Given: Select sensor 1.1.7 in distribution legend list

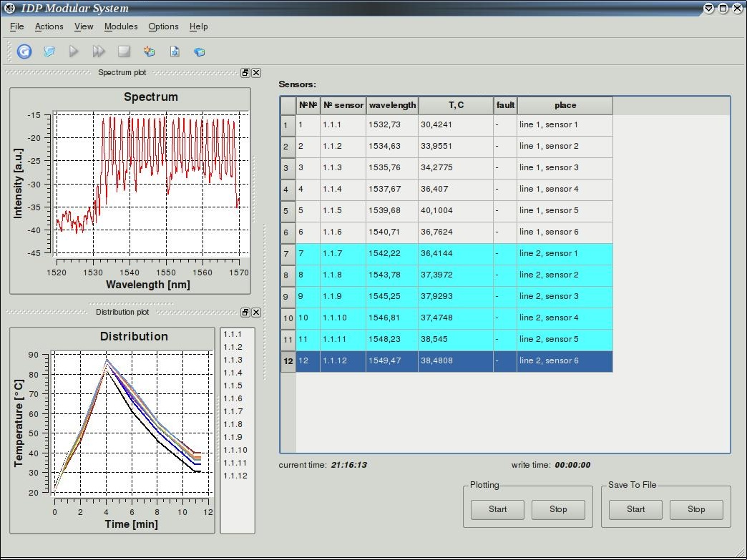Looking at the screenshot, I should [x=233, y=411].
